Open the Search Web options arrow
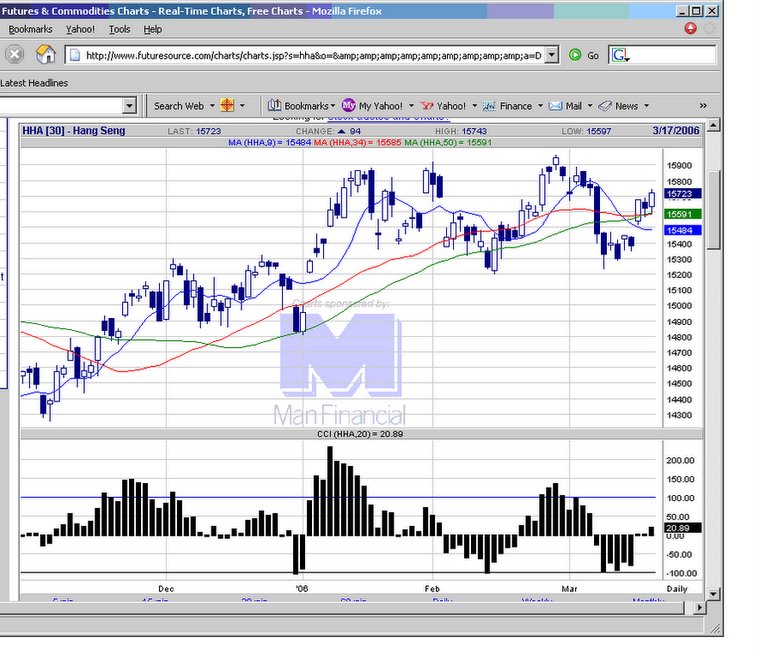Viewport: 759px width, 649px height. [212, 106]
